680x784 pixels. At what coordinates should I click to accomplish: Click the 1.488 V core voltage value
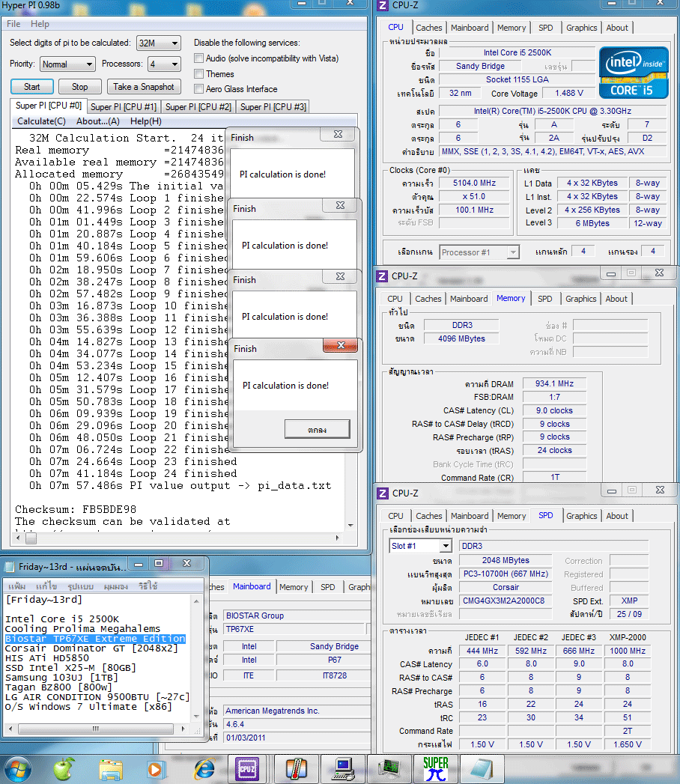coord(568,93)
